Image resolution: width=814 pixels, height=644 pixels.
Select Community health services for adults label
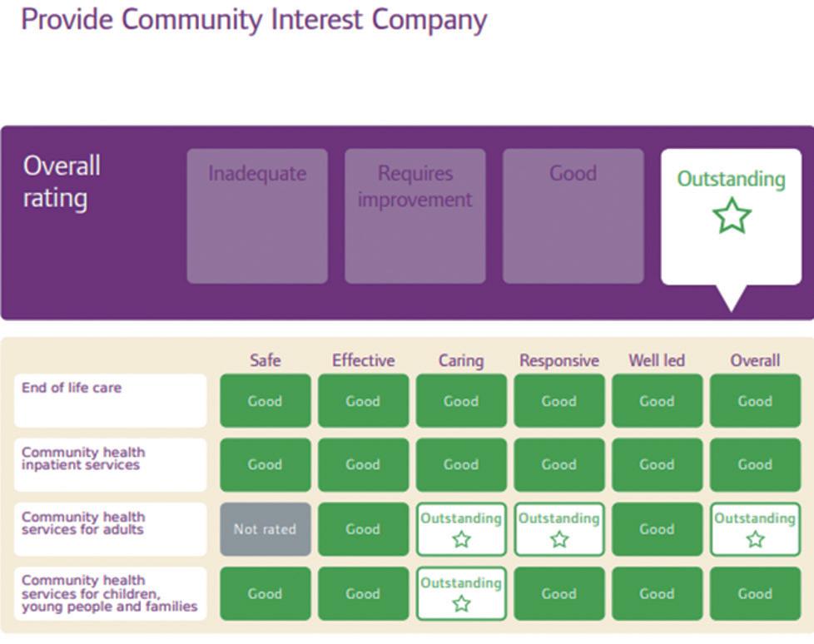tap(111, 529)
